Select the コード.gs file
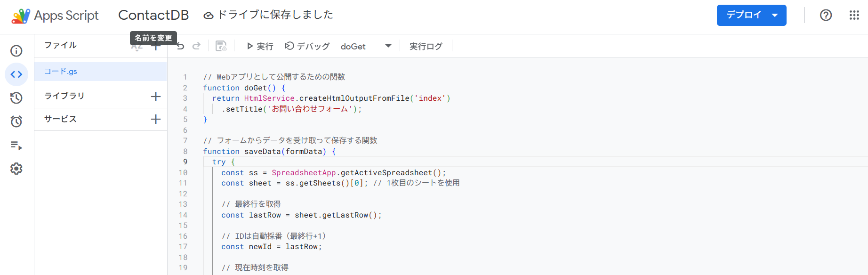The width and height of the screenshot is (868, 275). [x=101, y=72]
